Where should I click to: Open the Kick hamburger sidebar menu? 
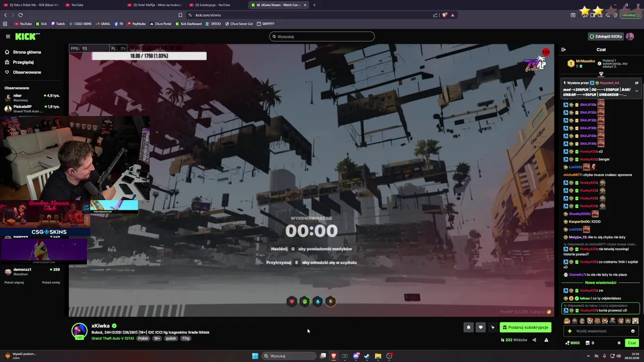point(8,36)
